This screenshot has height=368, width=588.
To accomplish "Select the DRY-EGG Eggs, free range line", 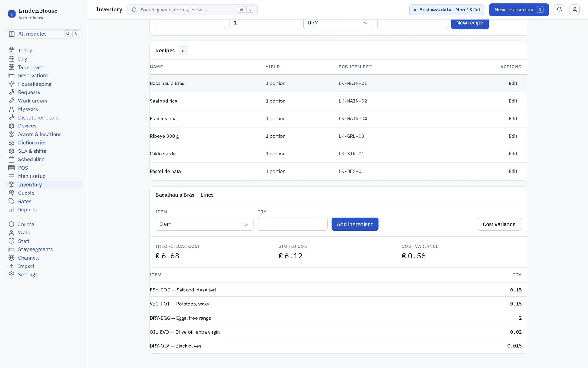I will 338,318.
